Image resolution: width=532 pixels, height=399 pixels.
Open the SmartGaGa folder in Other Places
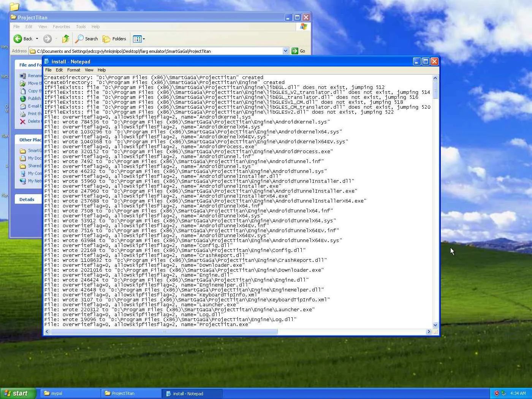pyautogui.click(x=30, y=150)
